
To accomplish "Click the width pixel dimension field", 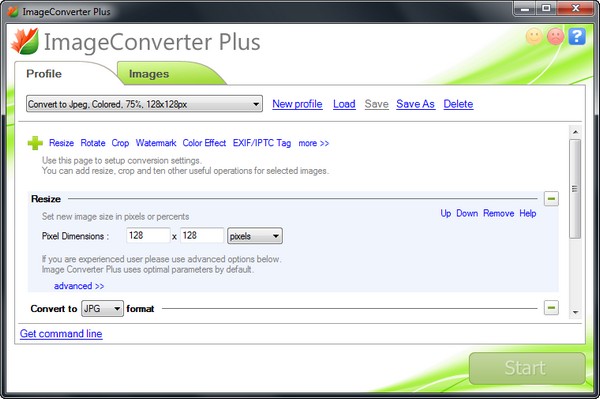I will (148, 235).
